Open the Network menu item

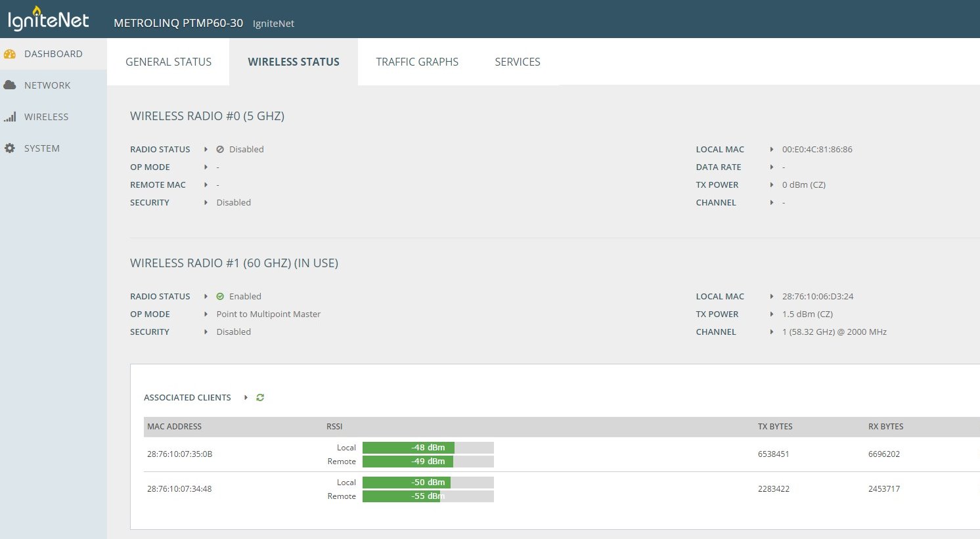[53, 85]
